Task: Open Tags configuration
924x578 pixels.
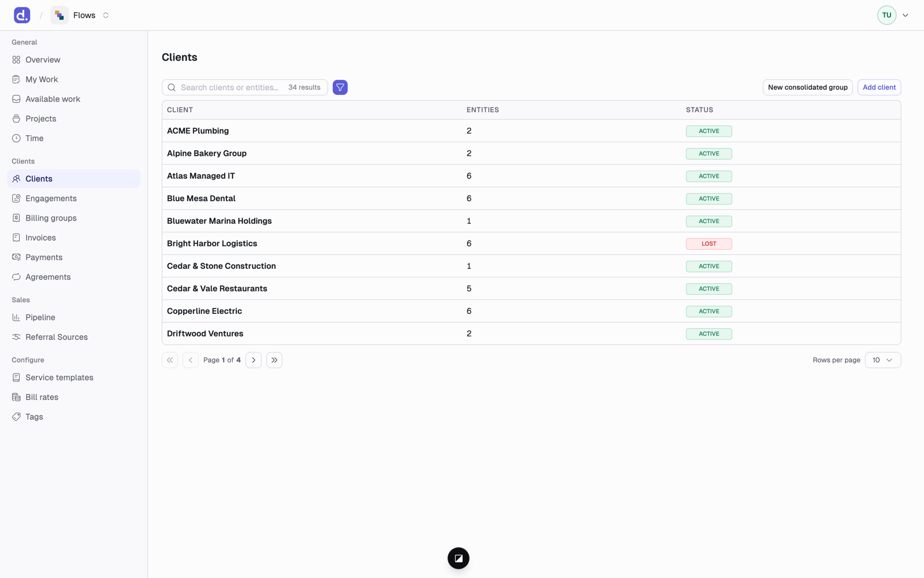Action: tap(73, 417)
